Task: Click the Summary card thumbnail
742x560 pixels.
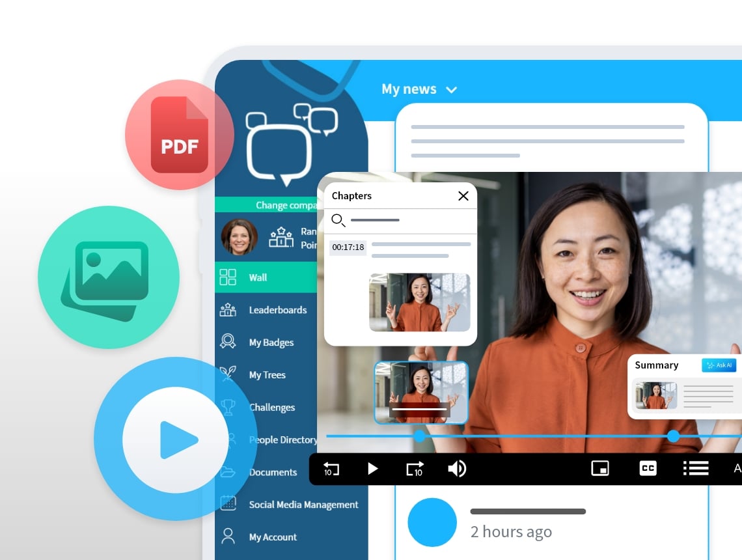Action: (656, 395)
